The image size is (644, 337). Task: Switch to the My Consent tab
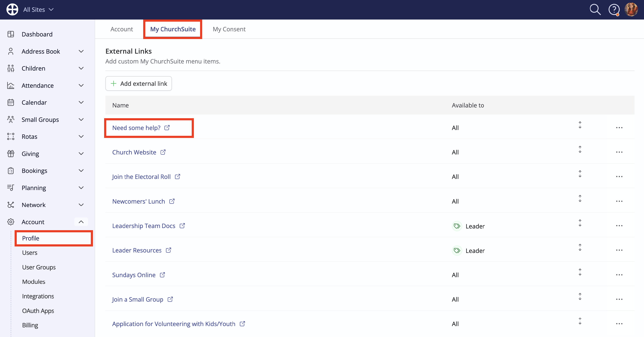229,29
